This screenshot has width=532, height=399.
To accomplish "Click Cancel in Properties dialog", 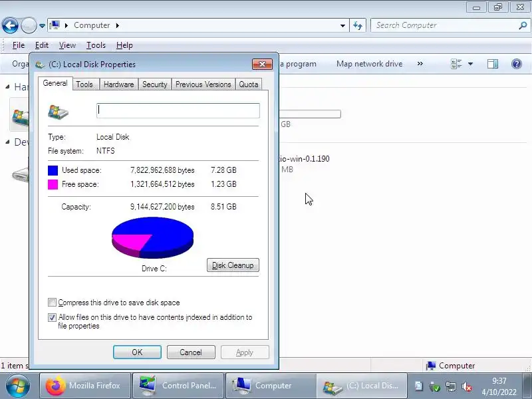I will (191, 352).
